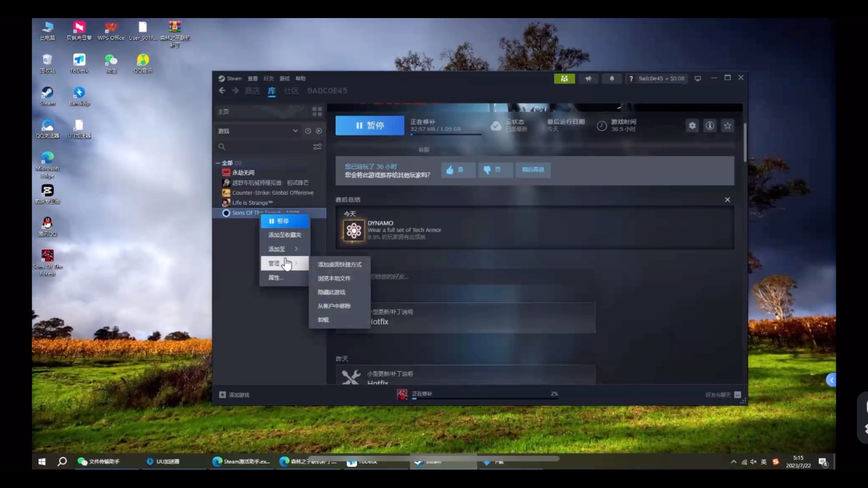This screenshot has width=868, height=488.
Task: Open Sons Of The Forest desktop shortcut
Action: point(47,263)
